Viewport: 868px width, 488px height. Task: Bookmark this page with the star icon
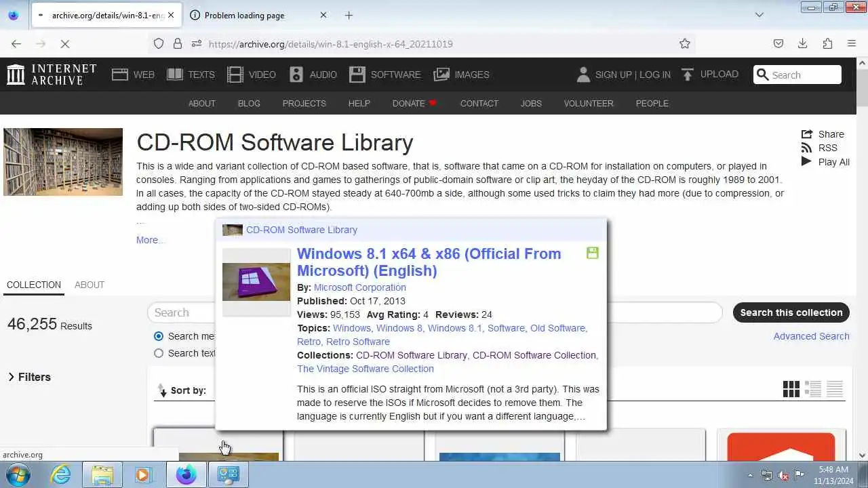click(x=685, y=44)
